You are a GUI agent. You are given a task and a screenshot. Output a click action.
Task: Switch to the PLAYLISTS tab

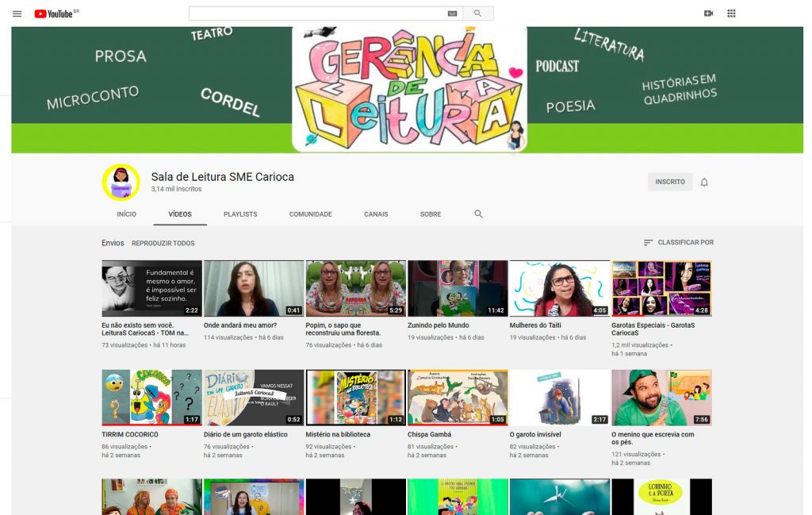240,214
